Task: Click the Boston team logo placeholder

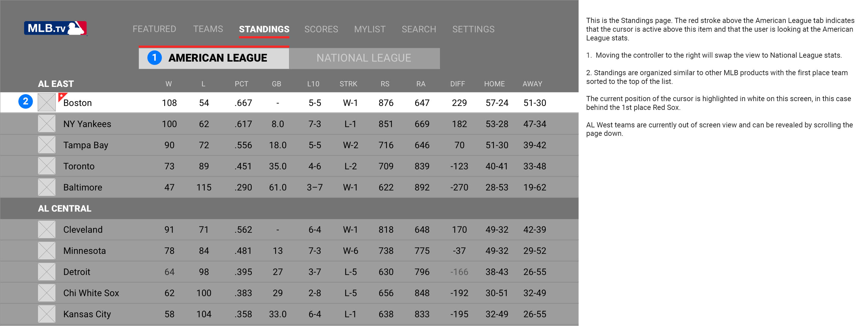Action: 46,103
